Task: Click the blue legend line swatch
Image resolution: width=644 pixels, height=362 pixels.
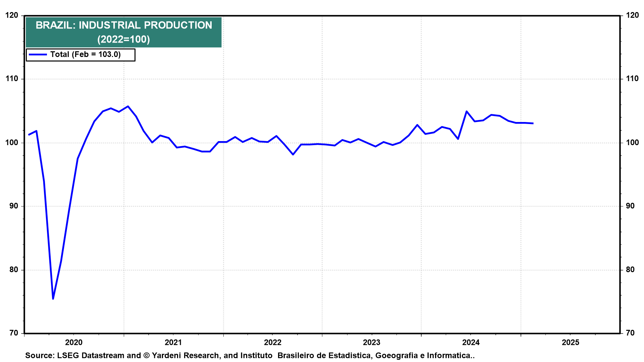Action: pos(38,55)
